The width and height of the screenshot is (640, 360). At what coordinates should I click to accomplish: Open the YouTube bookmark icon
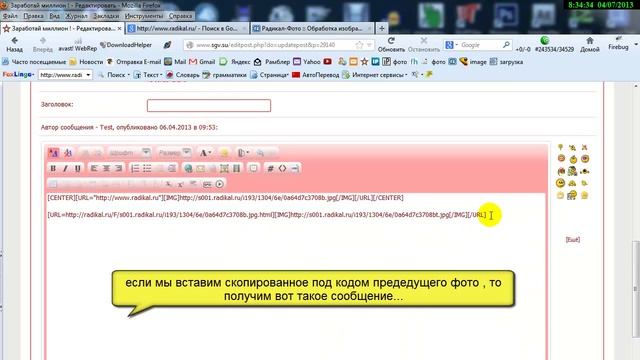pos(327,62)
